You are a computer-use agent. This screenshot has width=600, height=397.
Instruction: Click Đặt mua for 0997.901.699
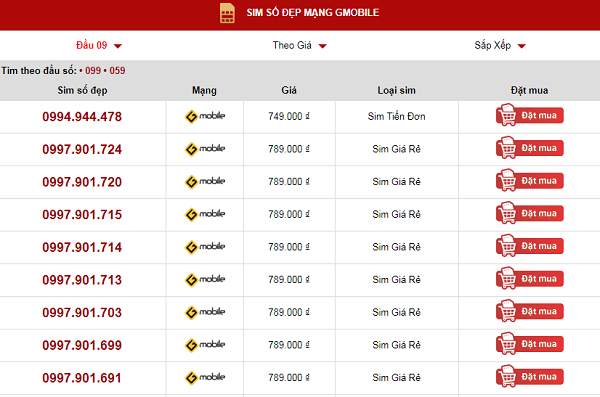click(x=530, y=343)
